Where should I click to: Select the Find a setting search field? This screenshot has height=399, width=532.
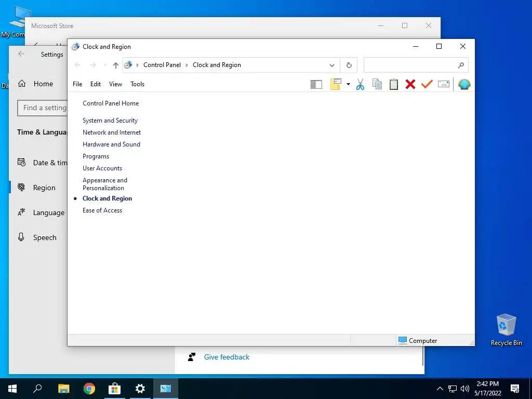43,108
